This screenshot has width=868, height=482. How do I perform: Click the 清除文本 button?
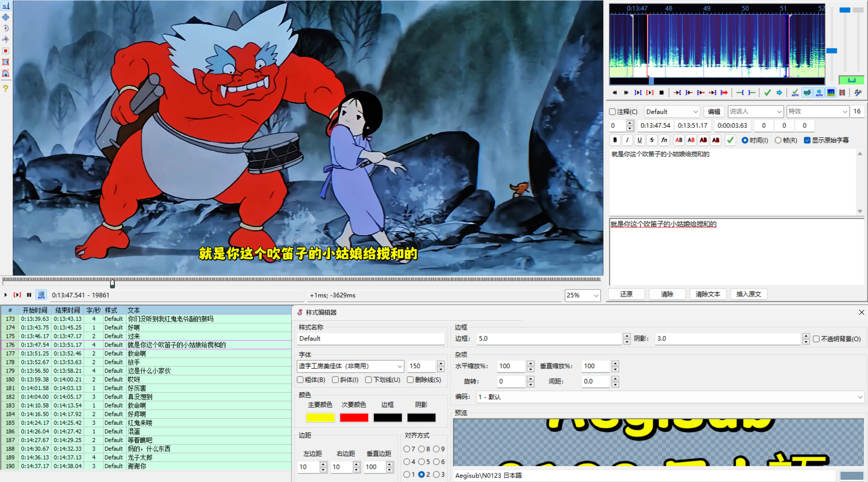point(708,294)
